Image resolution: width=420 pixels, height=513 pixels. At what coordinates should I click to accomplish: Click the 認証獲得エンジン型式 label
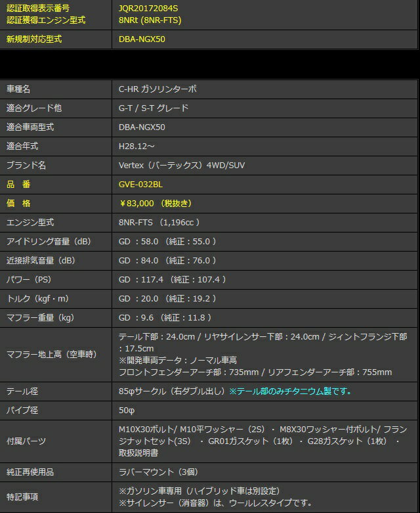(x=46, y=20)
